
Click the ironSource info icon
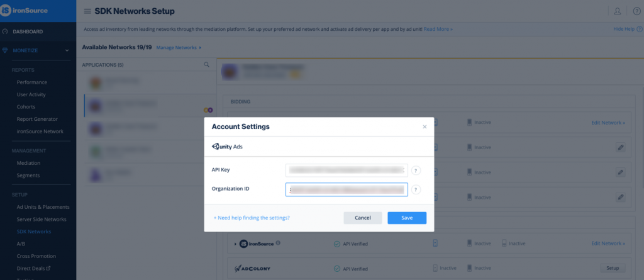[278, 243]
